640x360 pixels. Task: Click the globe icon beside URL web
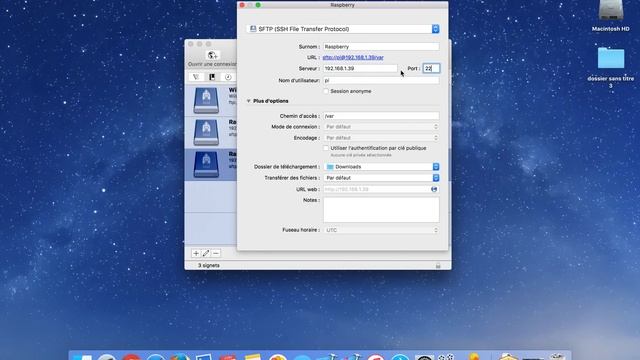pos(434,189)
